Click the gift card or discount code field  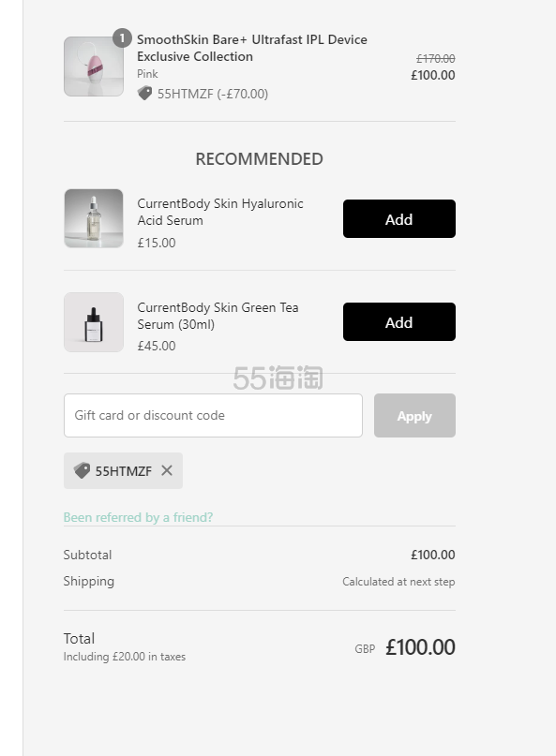point(213,415)
